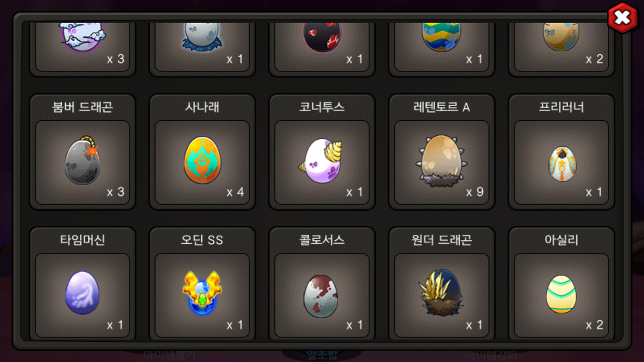
Task: Click the 오딘 SS name label
Action: pos(202,240)
